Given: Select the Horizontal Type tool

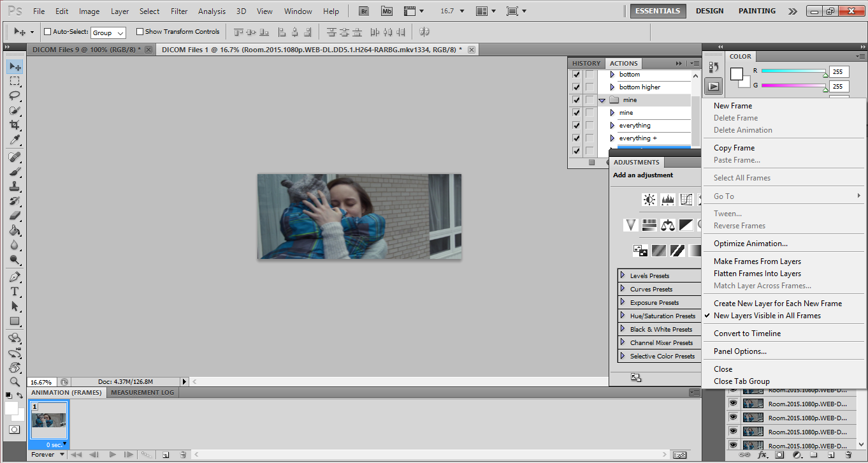Looking at the screenshot, I should pyautogui.click(x=15, y=291).
